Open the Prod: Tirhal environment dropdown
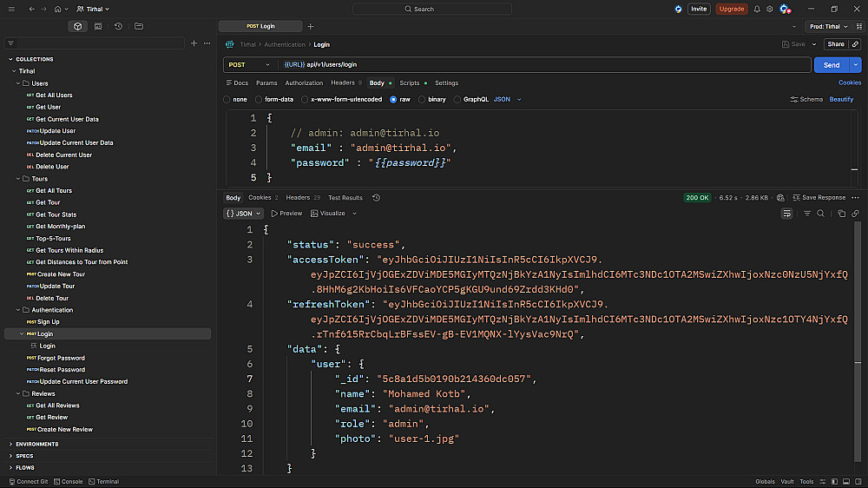Screen dimensions: 868x488 tap(826, 26)
